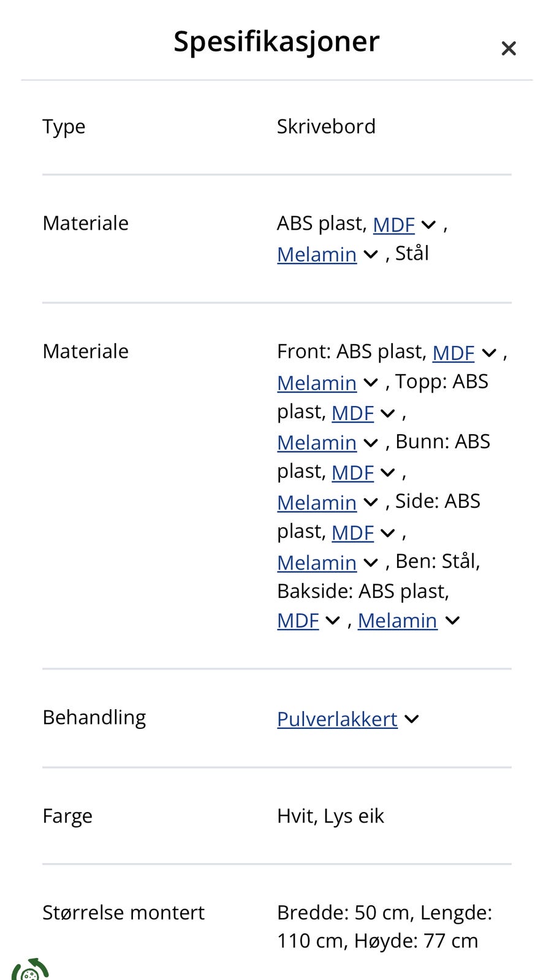Open Melamin link before the word Stål
This screenshot has width=554, height=980.
pos(316,254)
